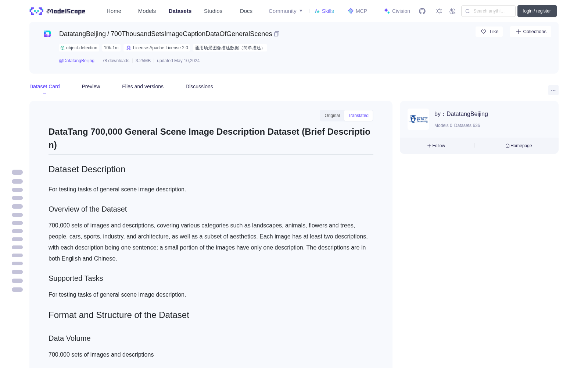Viewport: 588px width, 368px height.
Task: Click the heart Like button
Action: 489,32
